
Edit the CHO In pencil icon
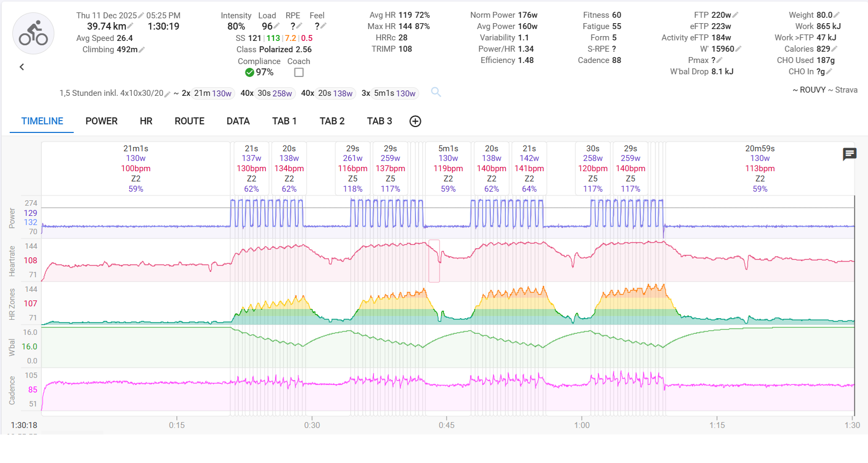[x=829, y=72]
